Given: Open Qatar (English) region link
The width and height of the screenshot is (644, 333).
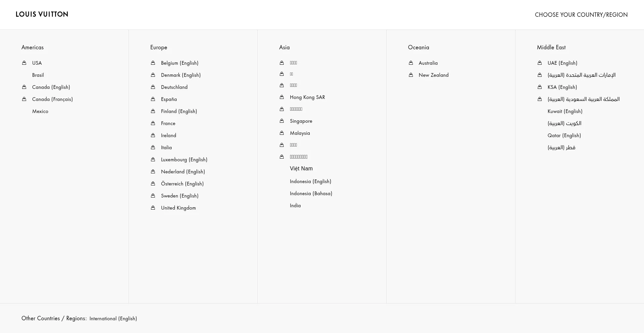Looking at the screenshot, I should [564, 135].
